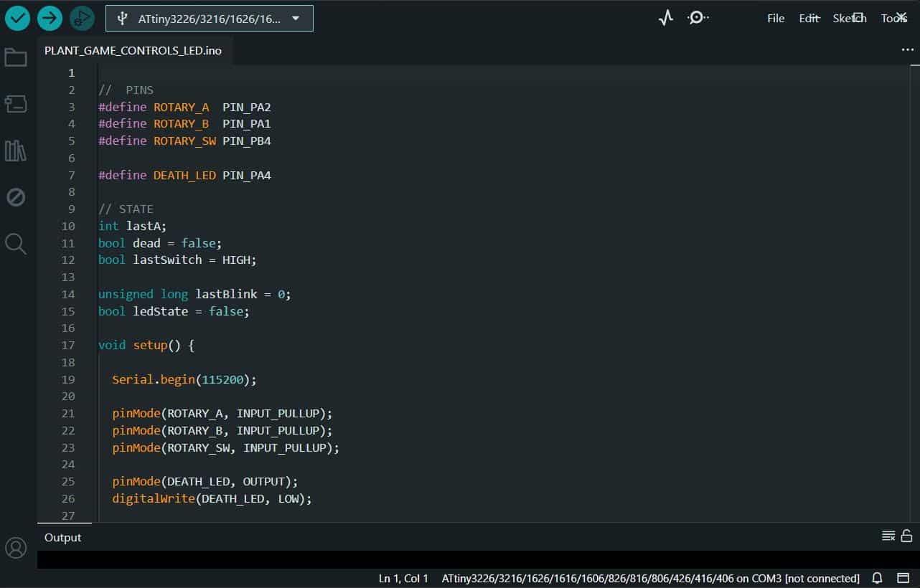The width and height of the screenshot is (920, 588).
Task: Click digitalWrite(DEATH_LED, LOW) line
Action: 212,499
